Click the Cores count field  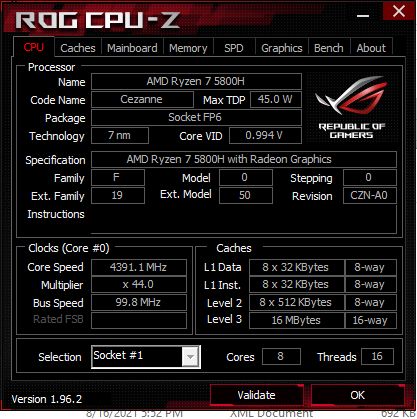pos(281,356)
